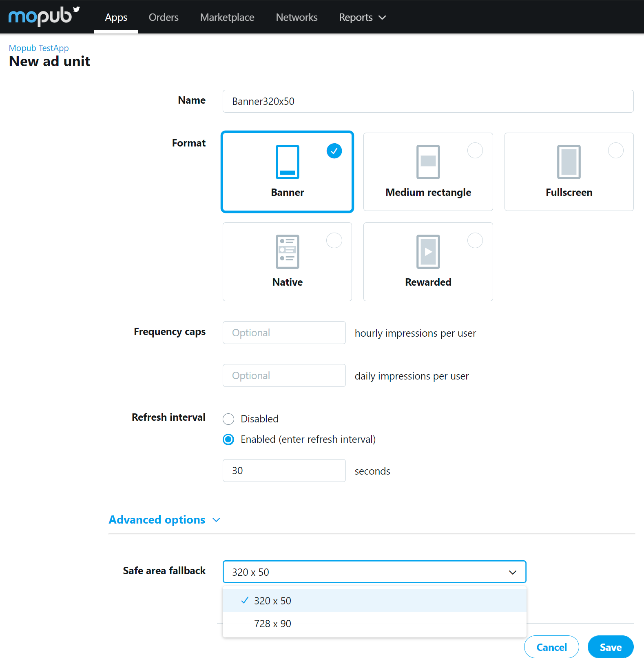The height and width of the screenshot is (666, 644).
Task: Select the Banner format phone icon
Action: pyautogui.click(x=288, y=162)
